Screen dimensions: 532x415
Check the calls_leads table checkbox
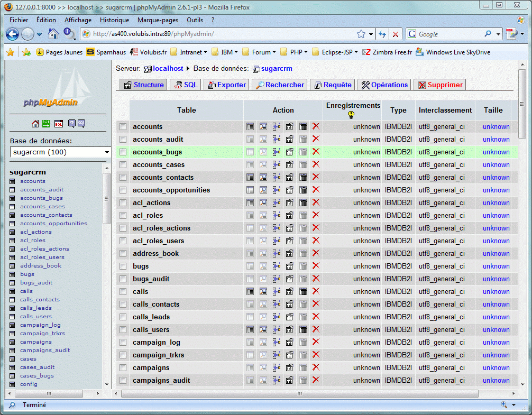tap(123, 317)
